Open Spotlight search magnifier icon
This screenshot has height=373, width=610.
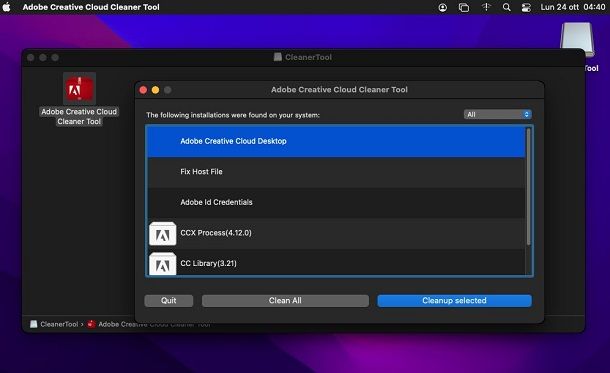coord(506,7)
